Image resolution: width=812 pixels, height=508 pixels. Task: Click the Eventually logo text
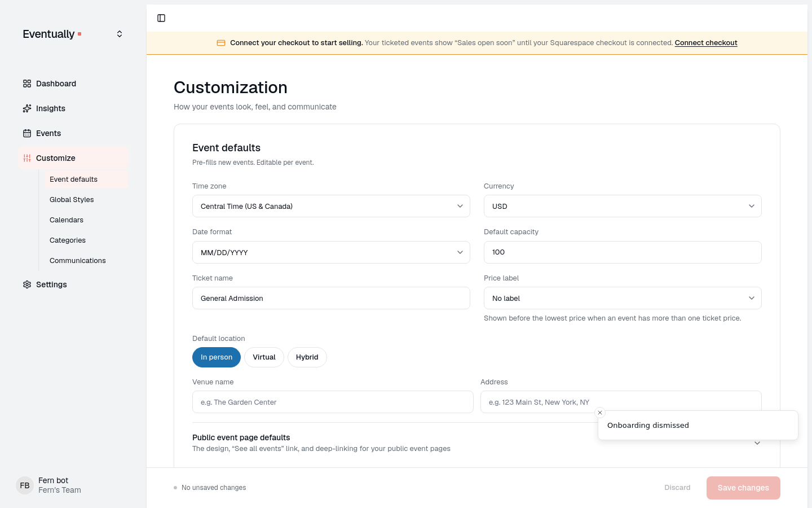[48, 34]
